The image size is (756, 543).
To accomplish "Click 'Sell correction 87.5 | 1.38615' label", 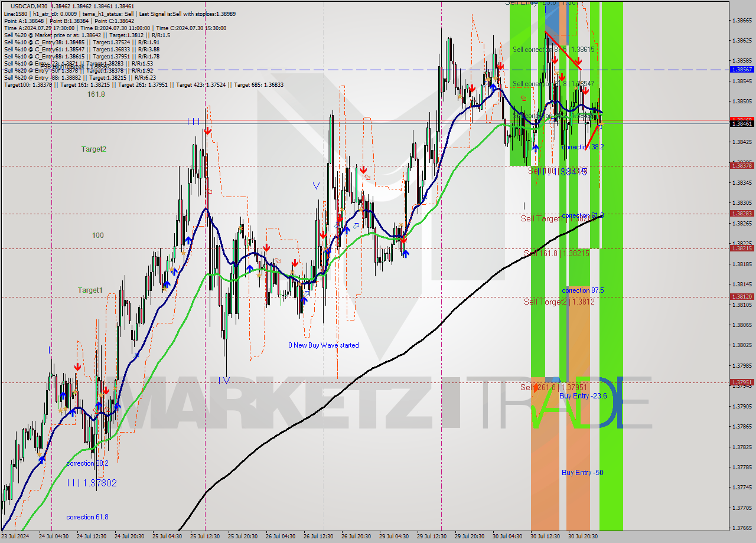I will click(553, 50).
